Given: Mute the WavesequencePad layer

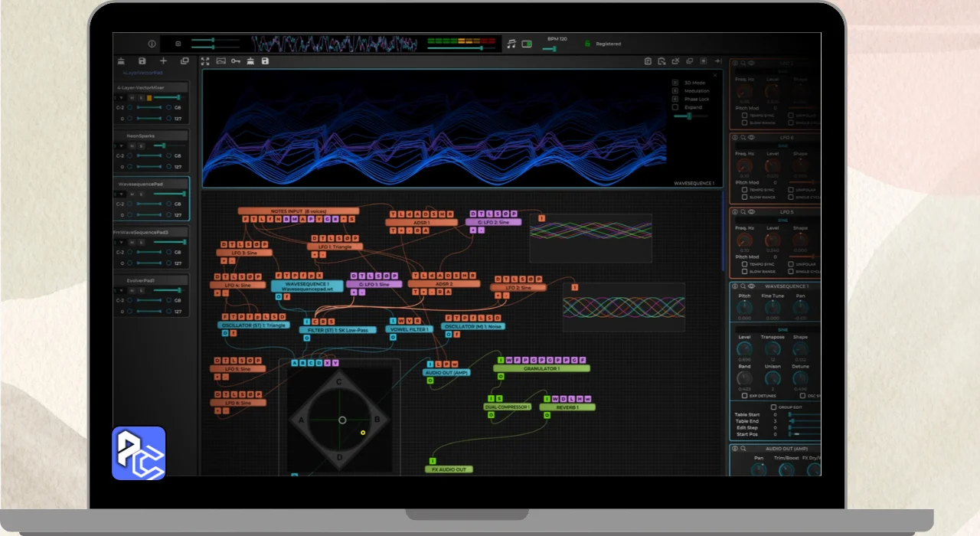Looking at the screenshot, I should click(132, 194).
